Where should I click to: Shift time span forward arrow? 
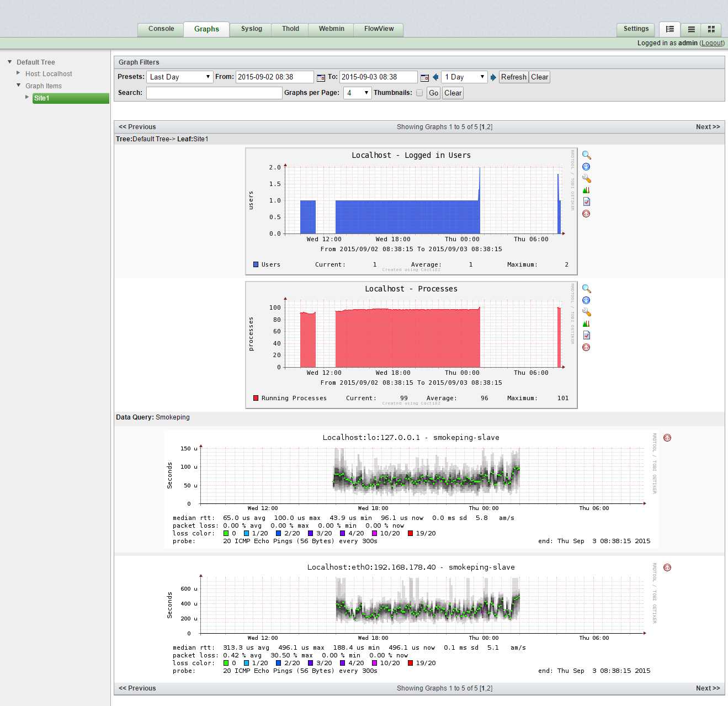[x=493, y=77]
